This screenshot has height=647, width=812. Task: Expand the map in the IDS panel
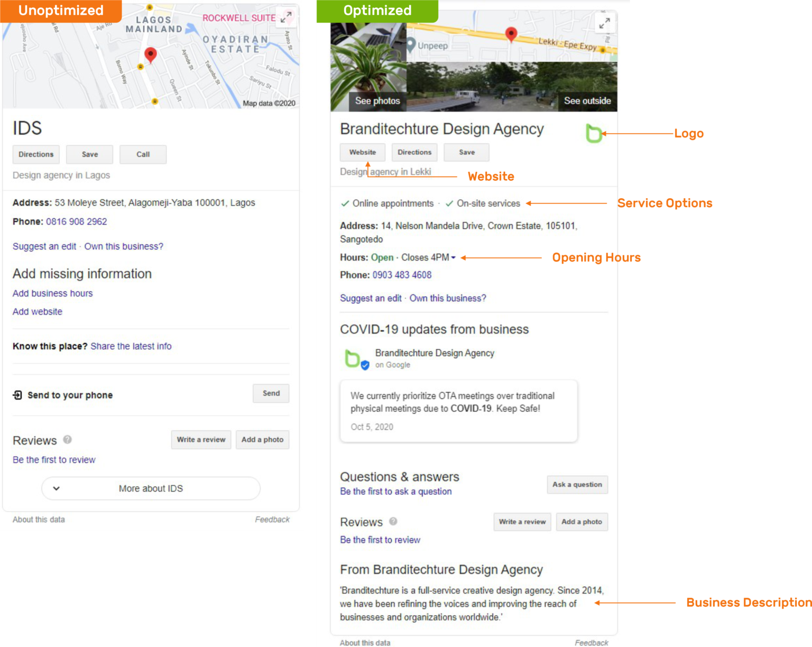pyautogui.click(x=286, y=17)
